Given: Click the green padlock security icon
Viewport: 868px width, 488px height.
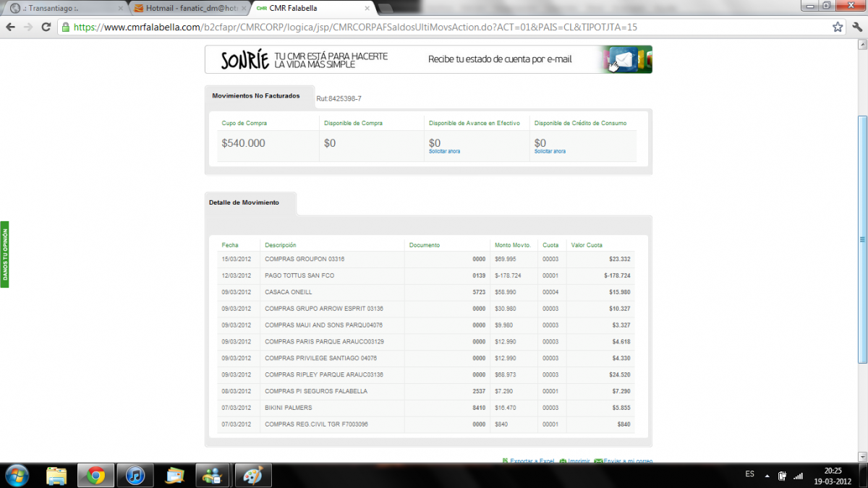Looking at the screenshot, I should [x=66, y=27].
